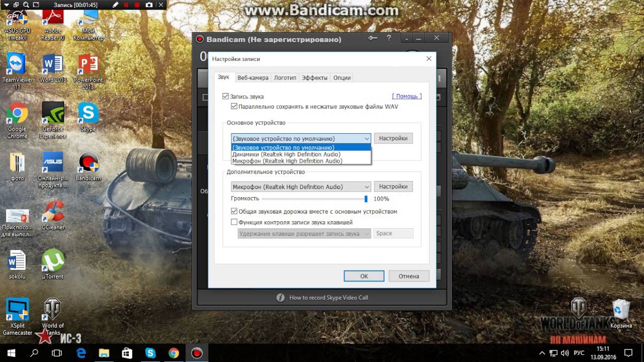Switch to the Звук tab
This screenshot has width=644, height=362.
(x=223, y=77)
